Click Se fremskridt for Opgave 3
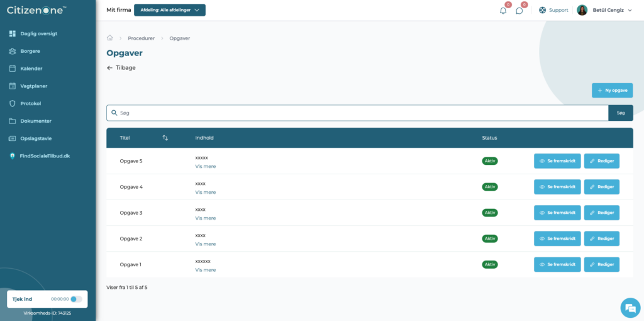This screenshot has height=321, width=644. 557,213
